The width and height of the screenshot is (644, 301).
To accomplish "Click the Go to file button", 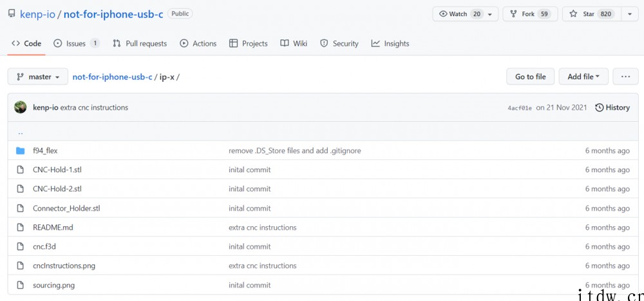I will (530, 77).
